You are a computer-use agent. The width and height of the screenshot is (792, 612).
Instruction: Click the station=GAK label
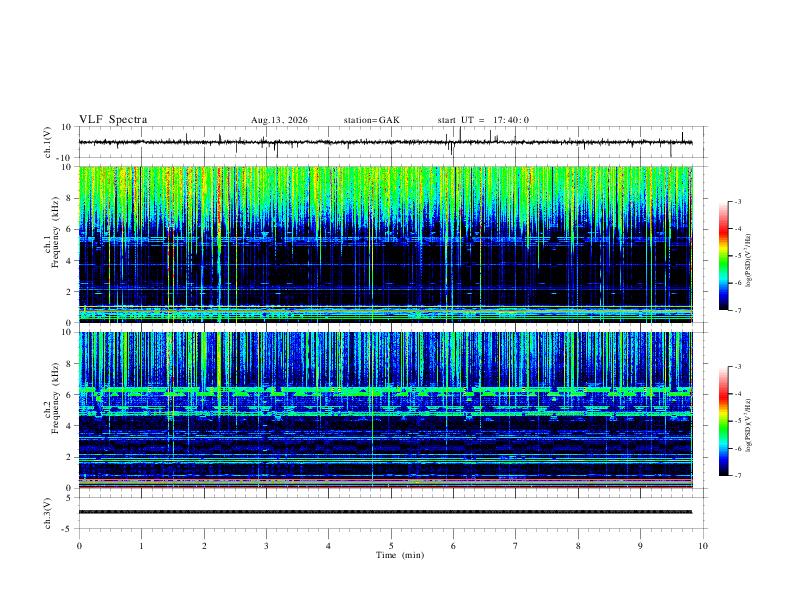click(x=371, y=120)
